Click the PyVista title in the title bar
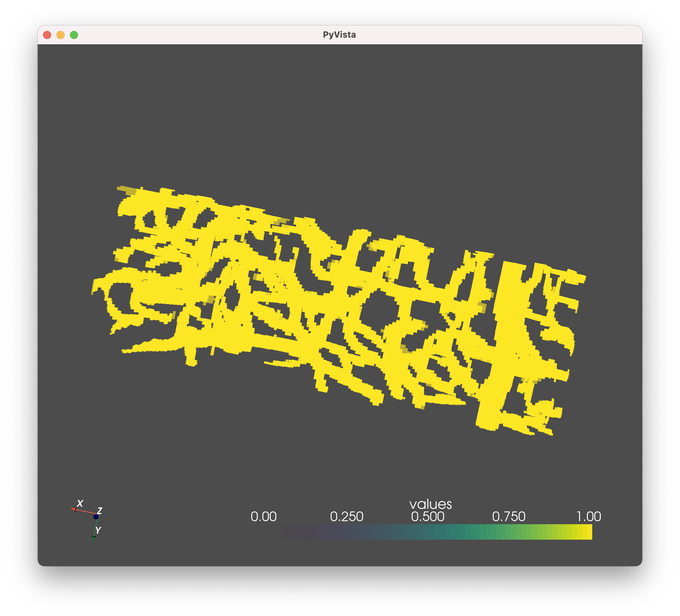The height and width of the screenshot is (616, 680). (340, 34)
